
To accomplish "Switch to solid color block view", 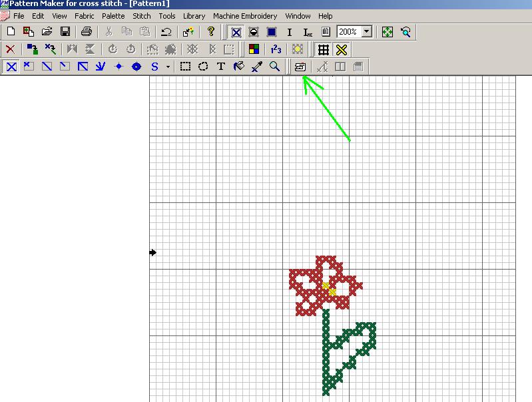I will [x=272, y=32].
